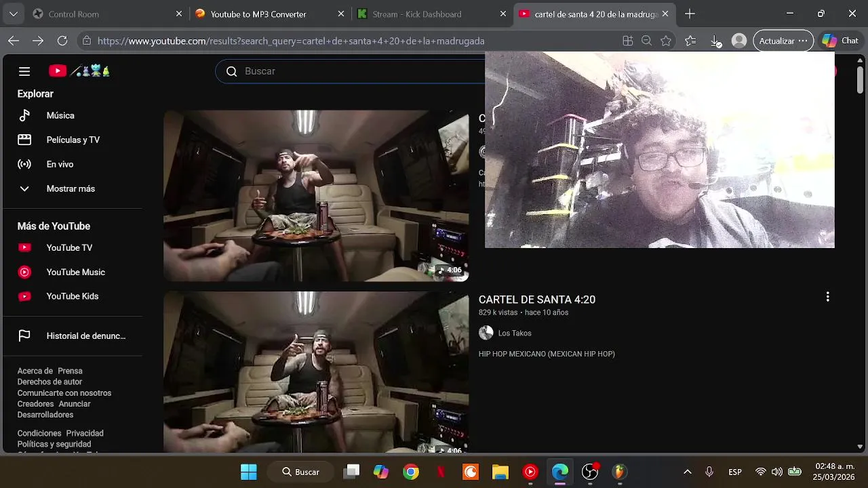Click the YouTube URL address bar

[x=291, y=41]
